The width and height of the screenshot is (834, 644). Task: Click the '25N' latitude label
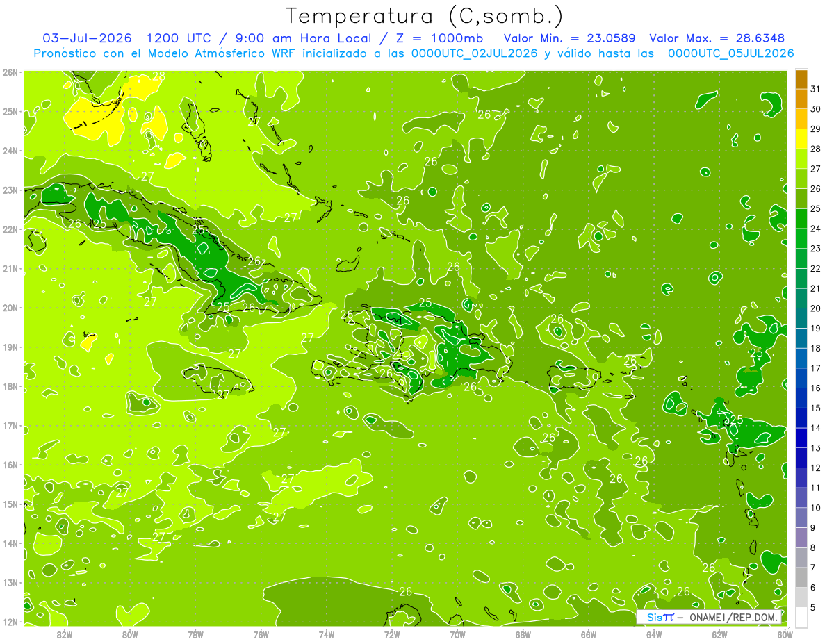coord(10,112)
